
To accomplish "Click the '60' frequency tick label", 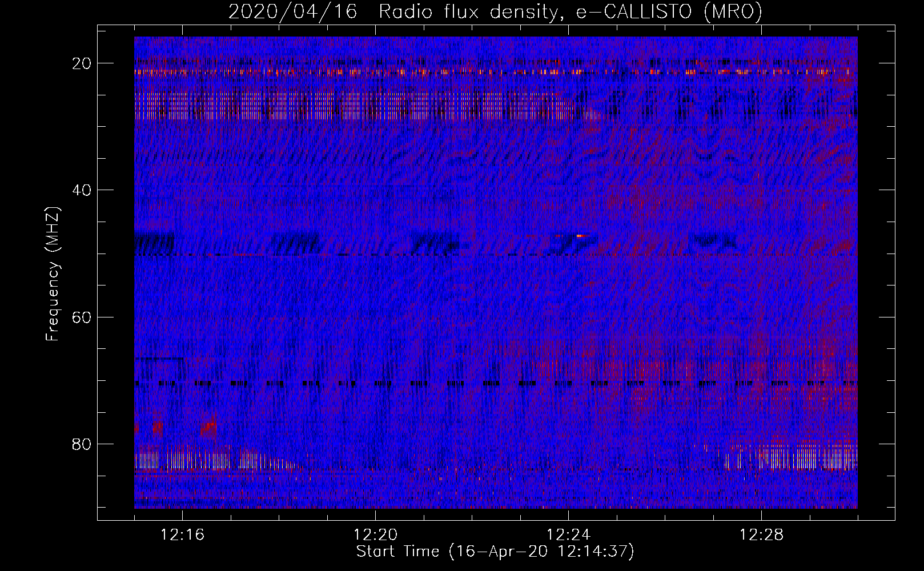I will pos(82,317).
